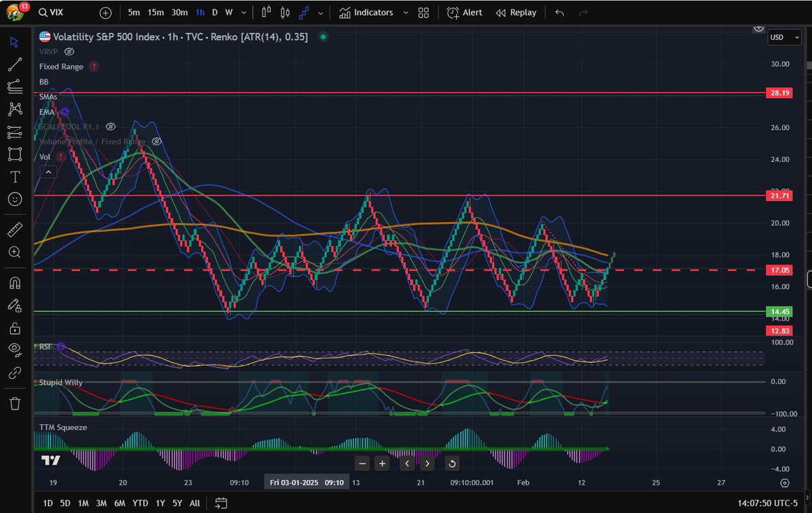Select the Text annotation tool
Viewport: 812px width, 513px height.
(x=15, y=177)
